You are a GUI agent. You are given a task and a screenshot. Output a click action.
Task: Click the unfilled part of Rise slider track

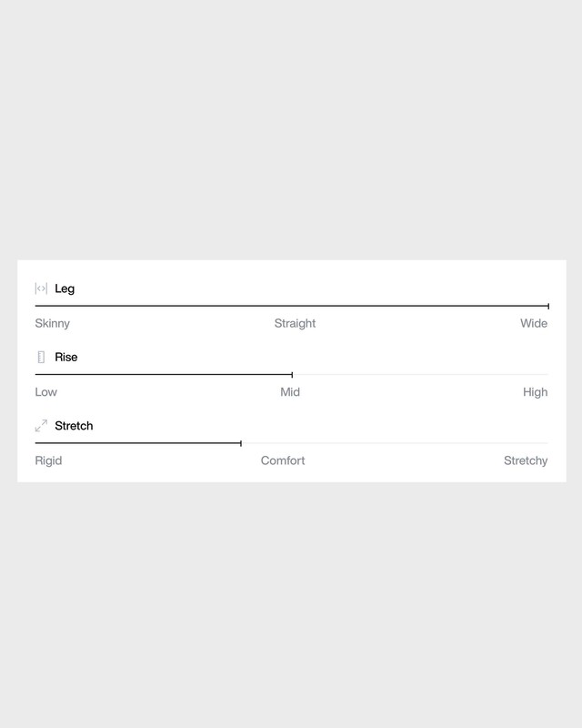(x=418, y=375)
